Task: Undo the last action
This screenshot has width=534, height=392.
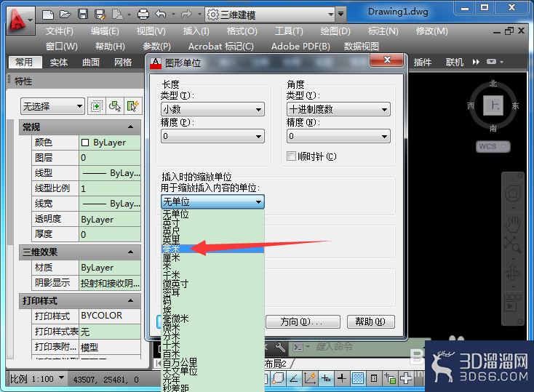Action: pos(160,15)
